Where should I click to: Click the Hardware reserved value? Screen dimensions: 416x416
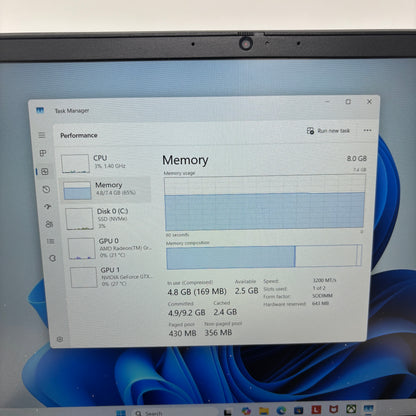click(320, 303)
